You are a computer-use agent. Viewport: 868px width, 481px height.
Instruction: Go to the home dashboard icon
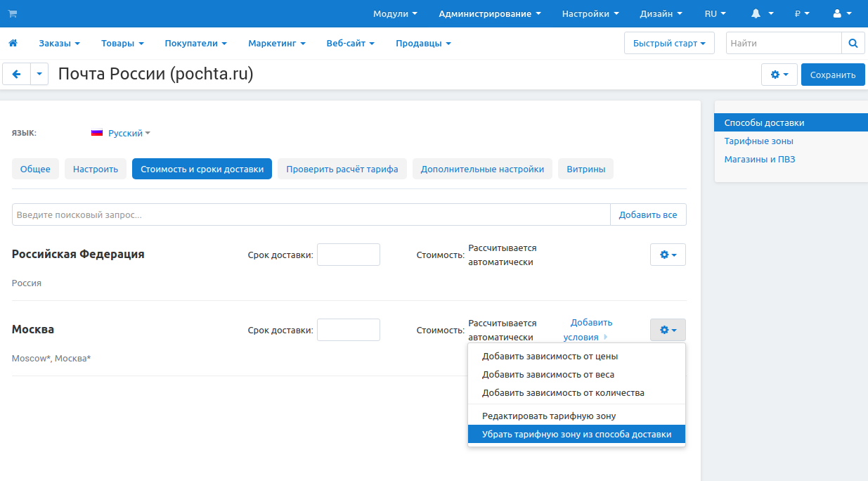coord(13,44)
